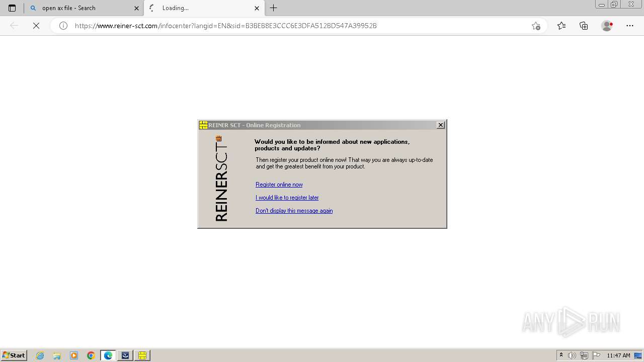Viewport: 644px width, 362px height.
Task: Click the Register online now link
Action: pyautogui.click(x=279, y=185)
